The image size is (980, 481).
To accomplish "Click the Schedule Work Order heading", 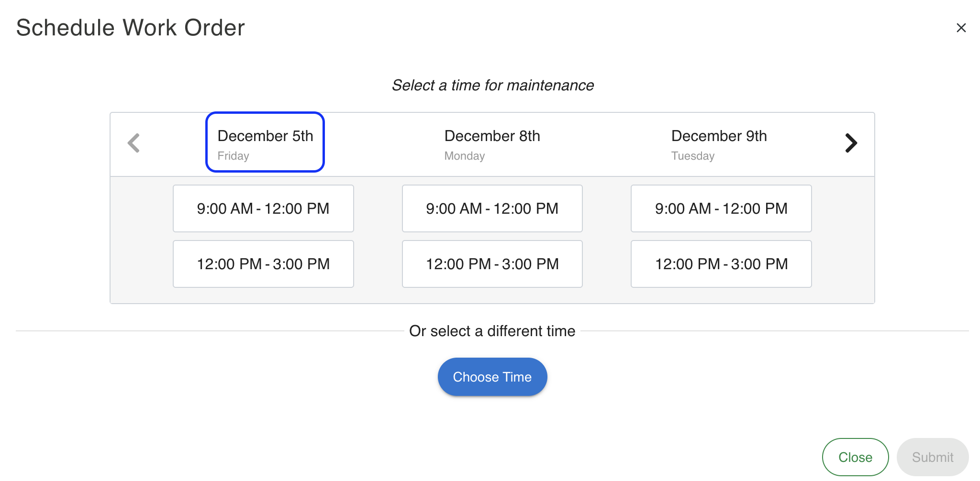I will [130, 28].
